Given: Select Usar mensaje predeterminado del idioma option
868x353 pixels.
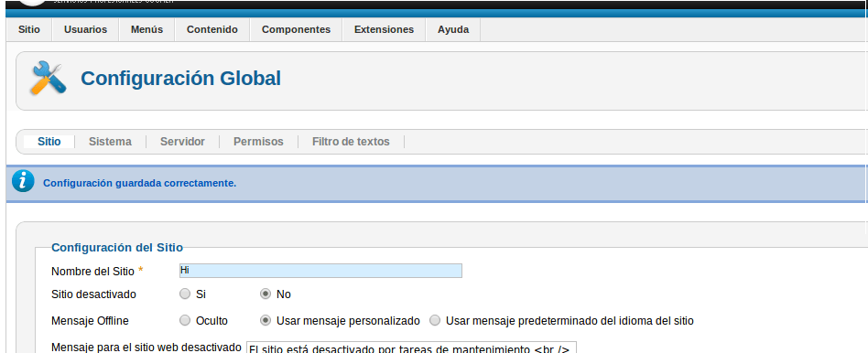Looking at the screenshot, I should tap(435, 320).
